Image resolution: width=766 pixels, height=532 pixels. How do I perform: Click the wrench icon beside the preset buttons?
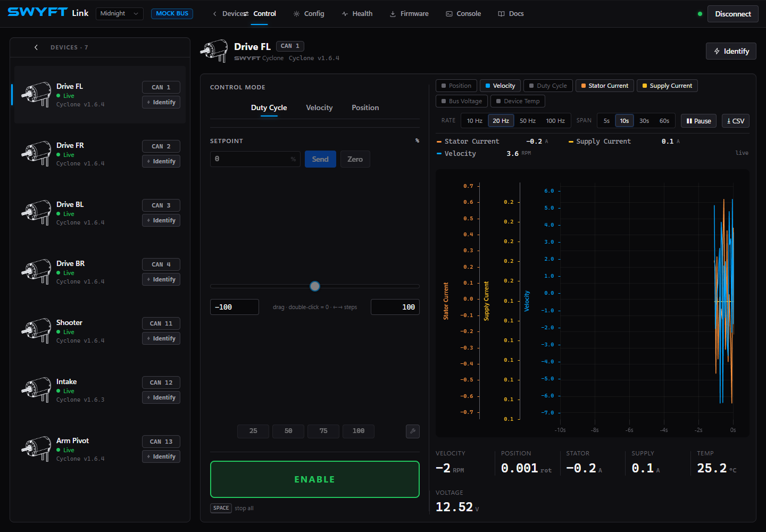point(412,431)
